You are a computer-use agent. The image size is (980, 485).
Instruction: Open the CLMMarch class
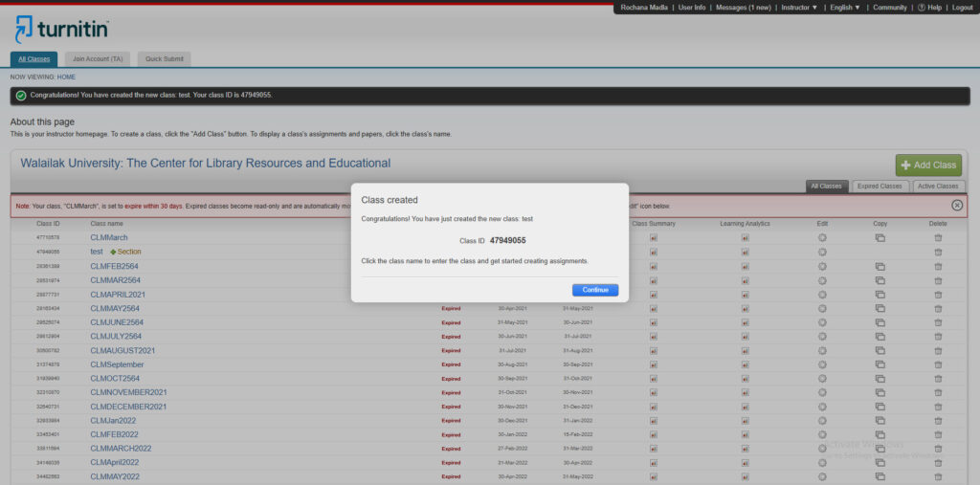click(109, 237)
